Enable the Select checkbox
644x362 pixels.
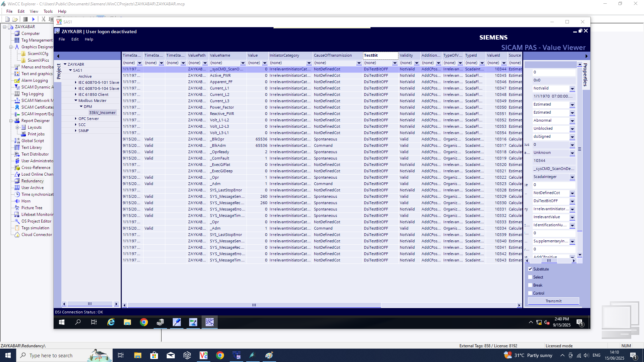(x=530, y=277)
